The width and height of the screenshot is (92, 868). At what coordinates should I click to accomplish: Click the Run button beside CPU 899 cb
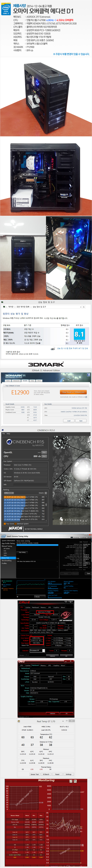pos(44,456)
